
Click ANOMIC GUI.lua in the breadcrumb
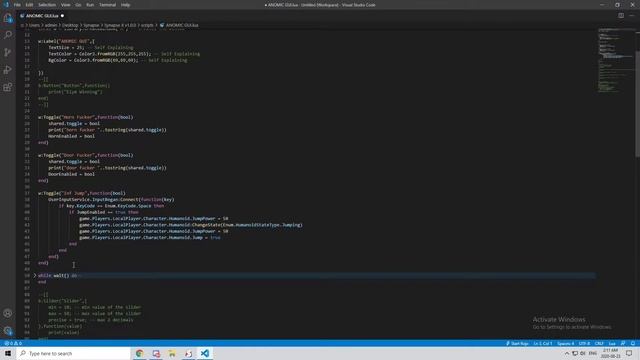(x=182, y=25)
